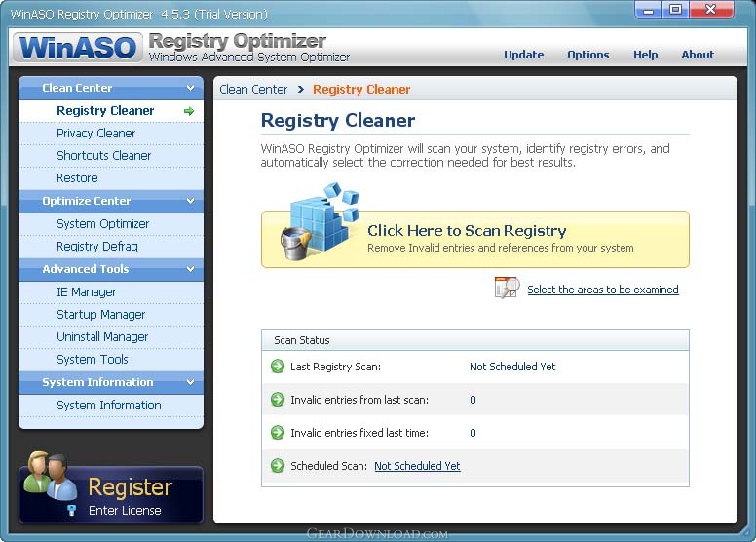
Task: Open the Help menu
Action: [x=645, y=55]
